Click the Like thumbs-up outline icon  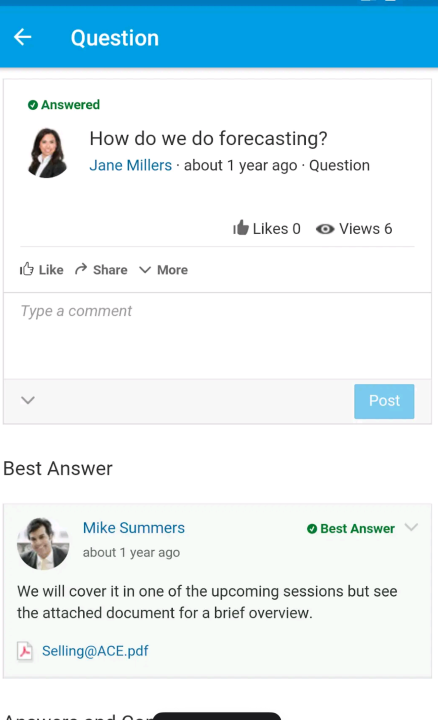point(27,269)
